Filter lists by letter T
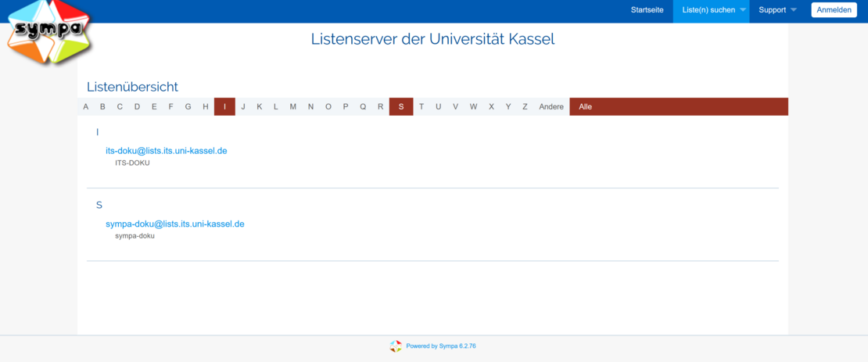This screenshot has width=868, height=362. (421, 107)
